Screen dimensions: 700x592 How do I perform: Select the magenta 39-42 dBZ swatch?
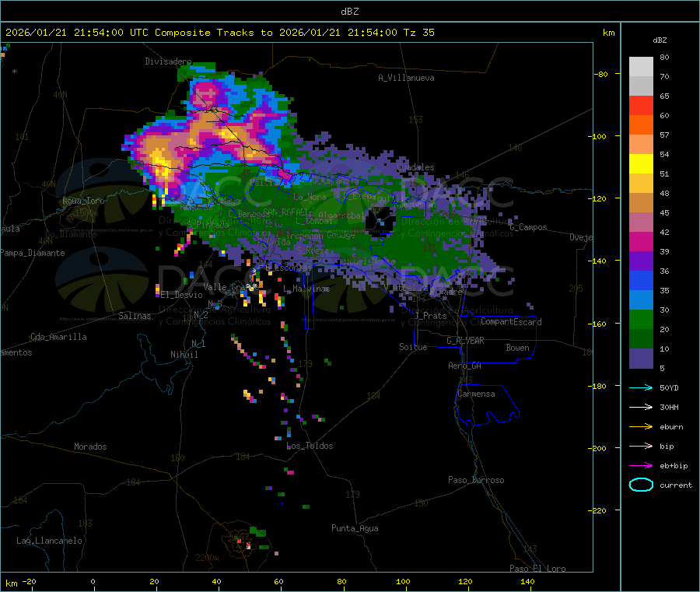coord(641,241)
